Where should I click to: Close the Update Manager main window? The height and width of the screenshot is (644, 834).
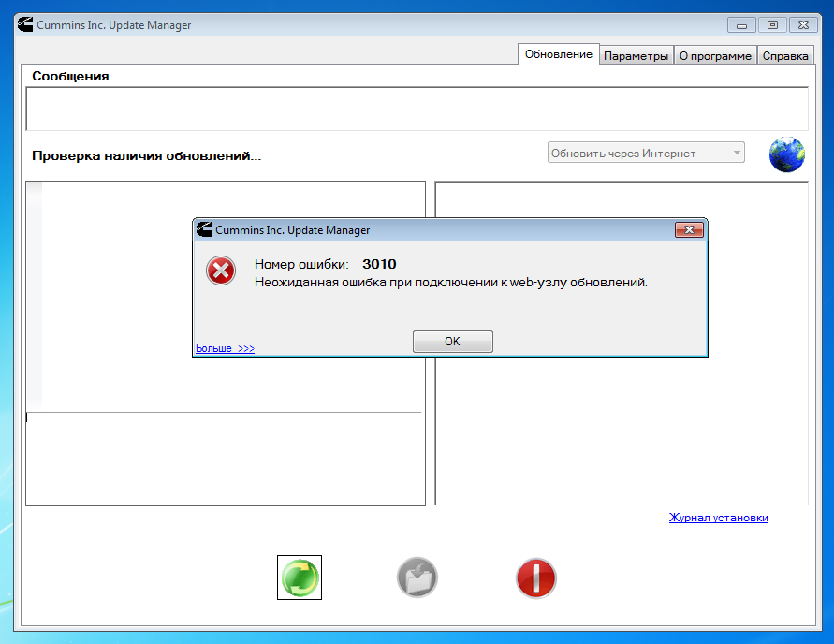tap(803, 25)
